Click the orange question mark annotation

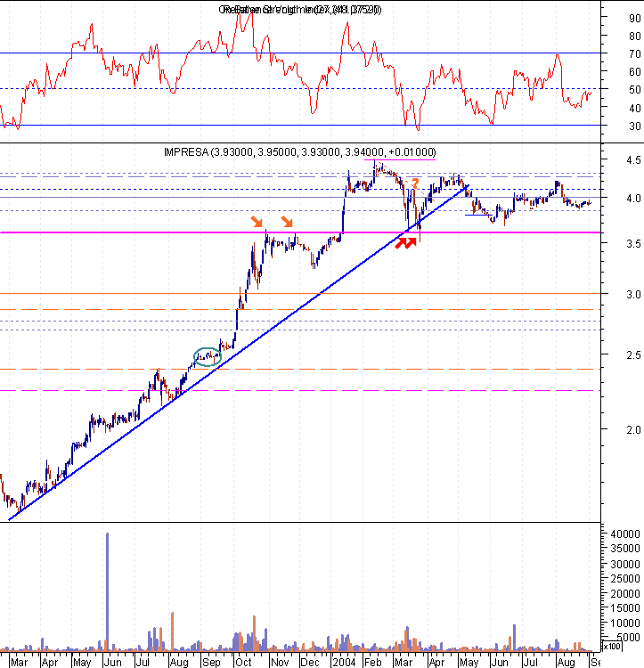point(415,184)
